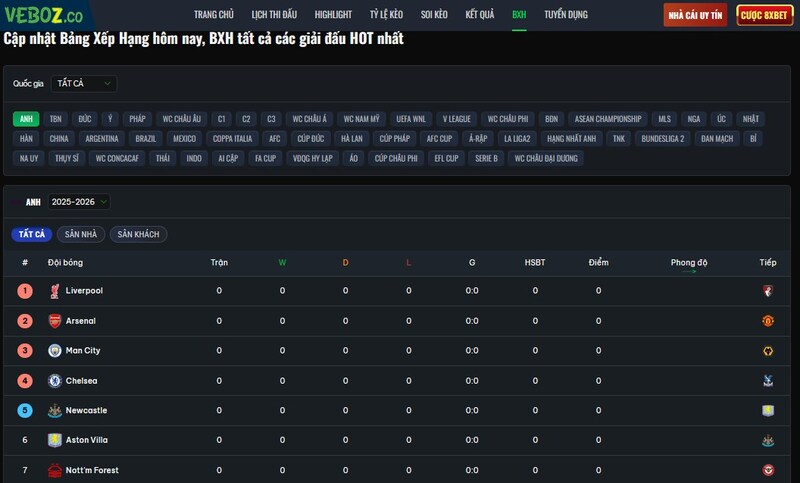Image resolution: width=800 pixels, height=483 pixels.
Task: Click Aston Villa club crest icon
Action: 55,440
